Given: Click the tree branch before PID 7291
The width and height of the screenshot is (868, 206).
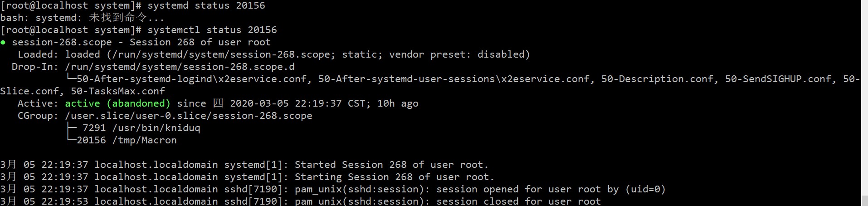Looking at the screenshot, I should coord(71,128).
